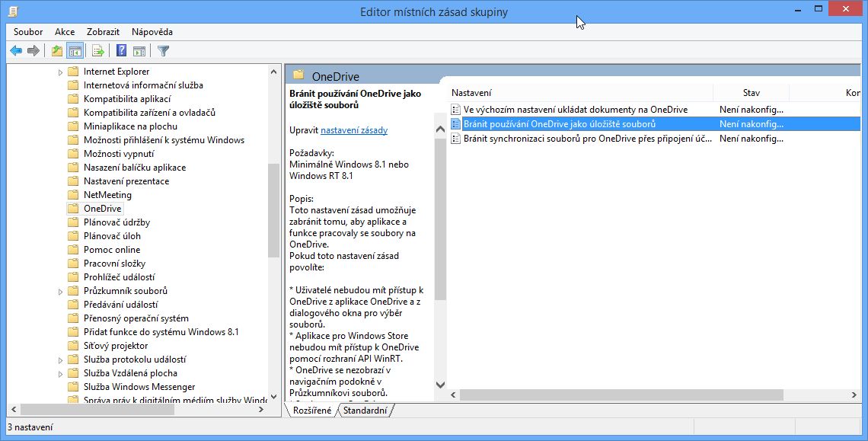868x441 pixels.
Task: Toggle the console tree pane toolbar icon
Action: (75, 51)
